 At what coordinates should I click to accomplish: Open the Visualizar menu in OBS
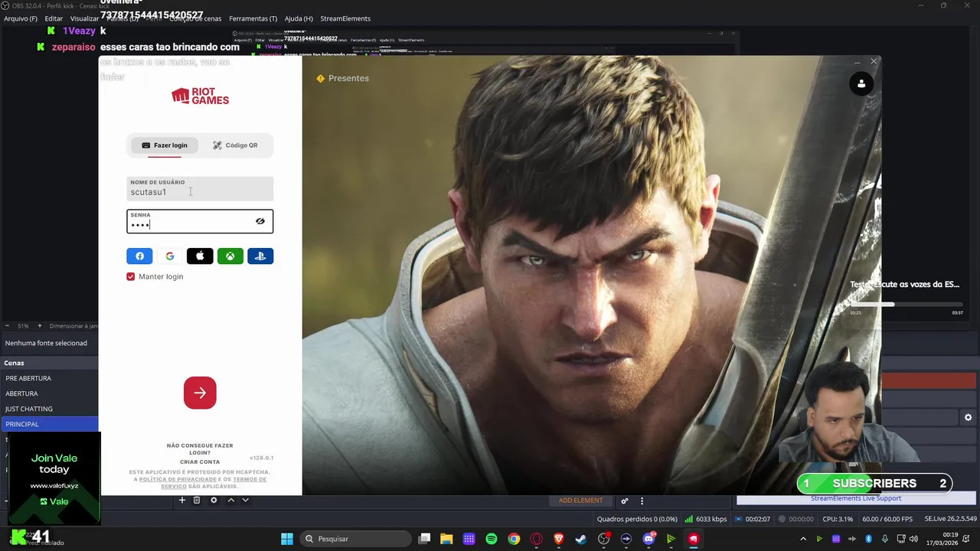click(84, 18)
